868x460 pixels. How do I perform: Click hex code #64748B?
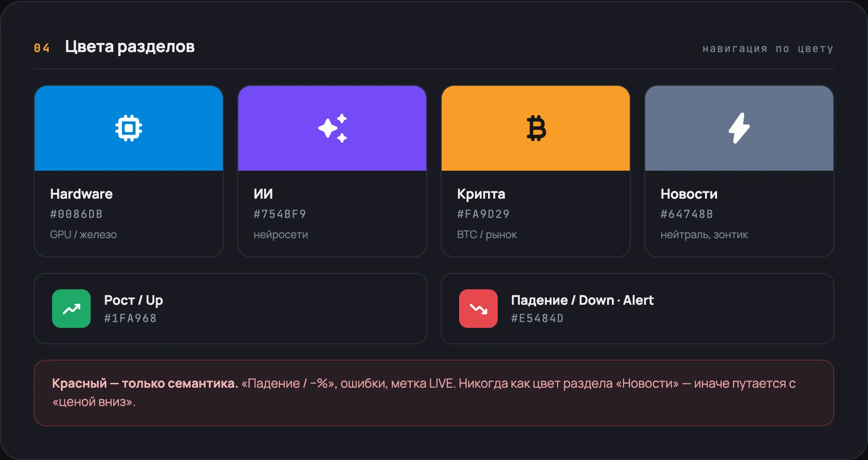point(687,214)
